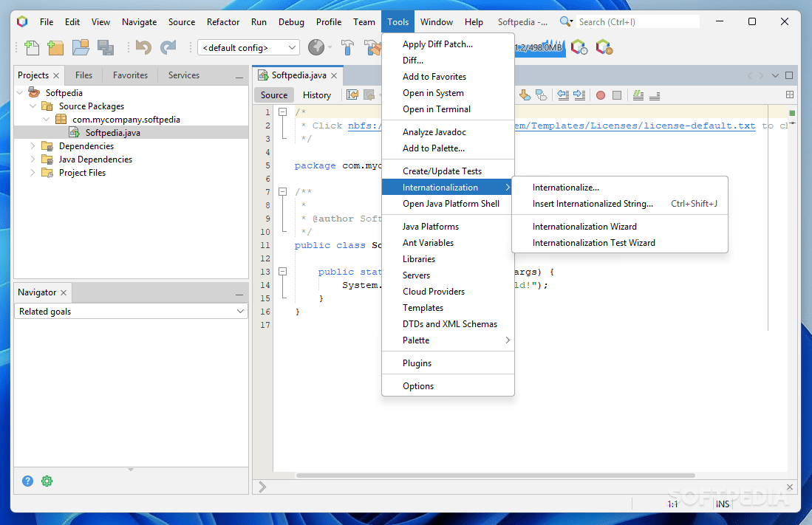Collapse code fold at line 13

(x=283, y=271)
